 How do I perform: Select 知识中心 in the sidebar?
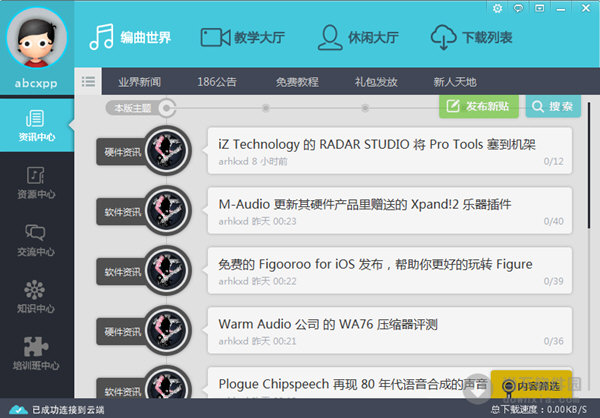36,297
